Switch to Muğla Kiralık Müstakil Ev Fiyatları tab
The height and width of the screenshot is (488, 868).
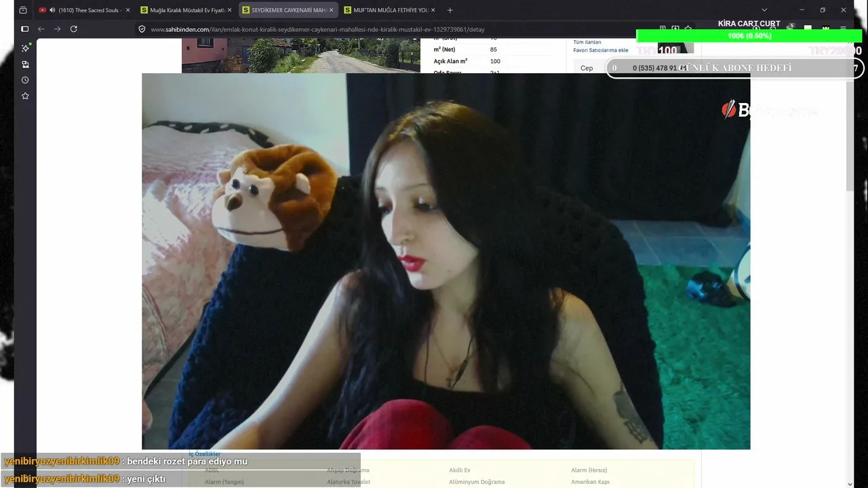(186, 10)
